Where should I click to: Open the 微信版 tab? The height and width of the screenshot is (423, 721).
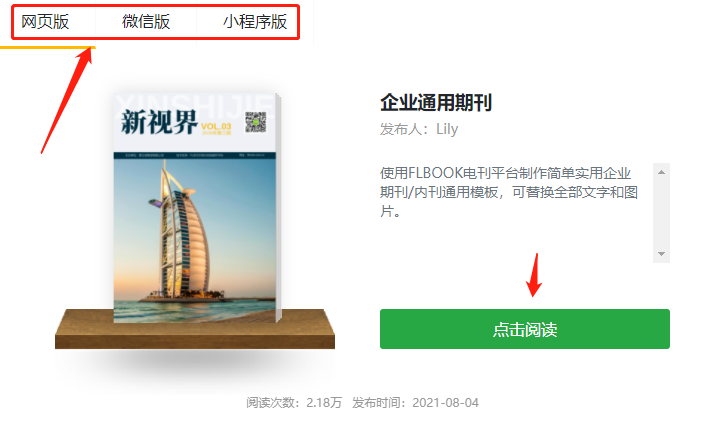146,22
